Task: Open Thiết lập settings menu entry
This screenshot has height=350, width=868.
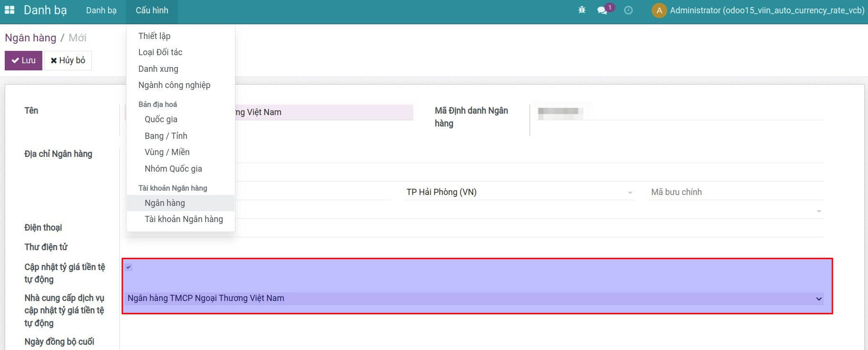Action: (154, 36)
